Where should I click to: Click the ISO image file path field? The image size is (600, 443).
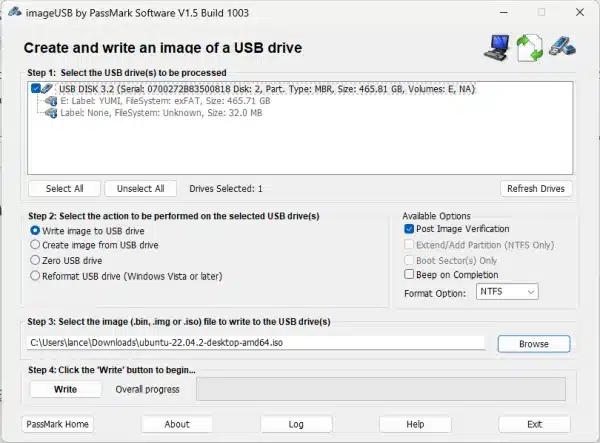pos(256,343)
